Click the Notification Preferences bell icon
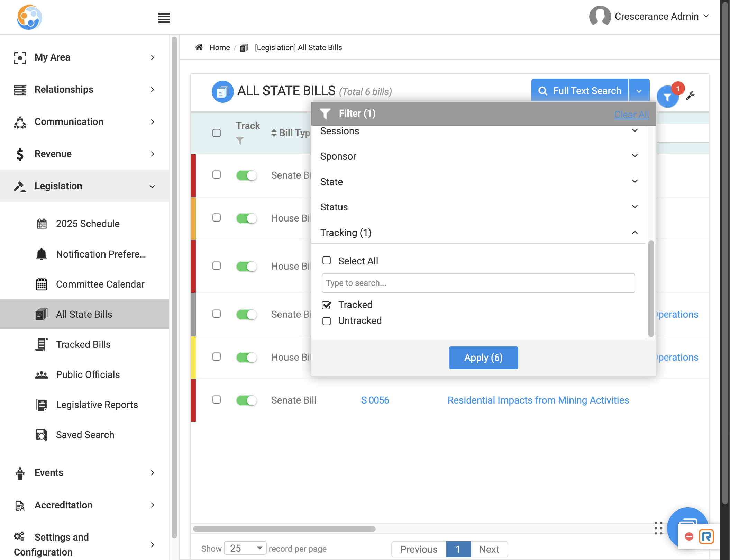The image size is (730, 560). pos(42,254)
